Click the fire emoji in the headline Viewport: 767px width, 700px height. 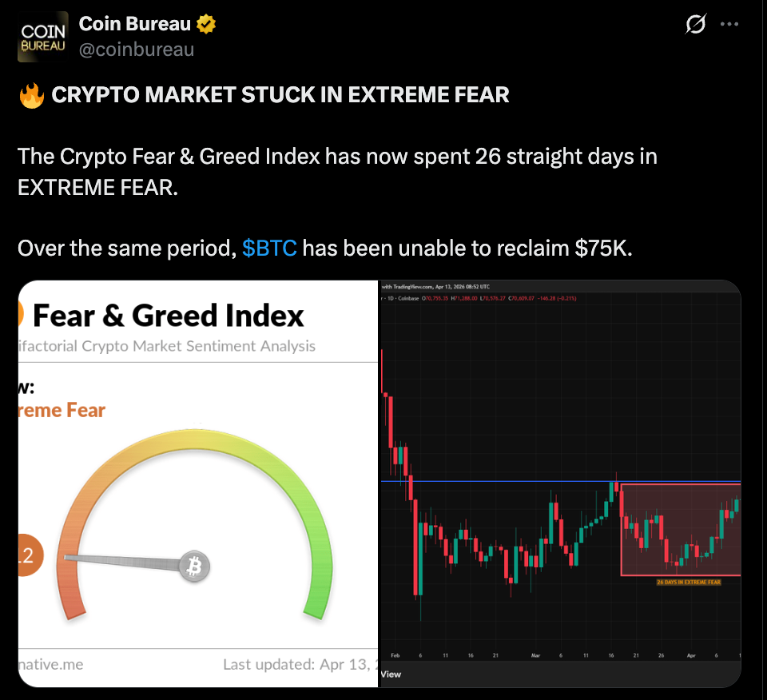click(x=30, y=96)
